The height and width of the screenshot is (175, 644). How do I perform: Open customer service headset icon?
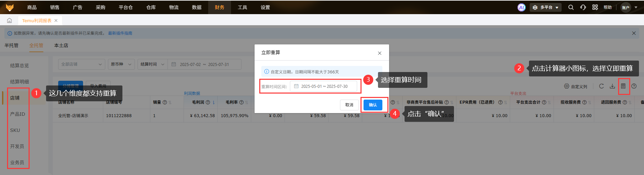[583, 7]
